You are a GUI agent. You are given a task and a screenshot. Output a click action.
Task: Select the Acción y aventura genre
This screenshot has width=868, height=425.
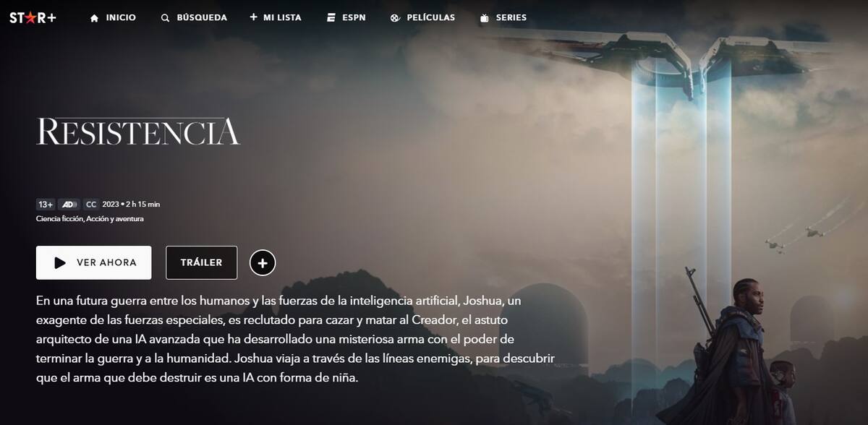pos(115,219)
